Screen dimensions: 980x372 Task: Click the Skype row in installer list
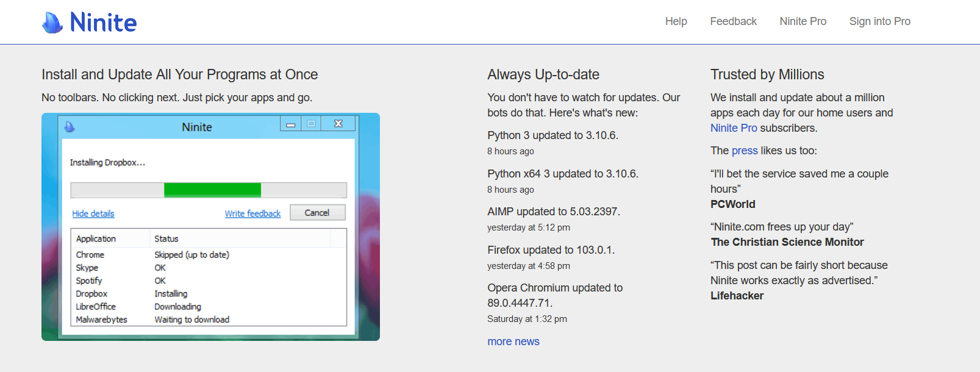click(209, 268)
